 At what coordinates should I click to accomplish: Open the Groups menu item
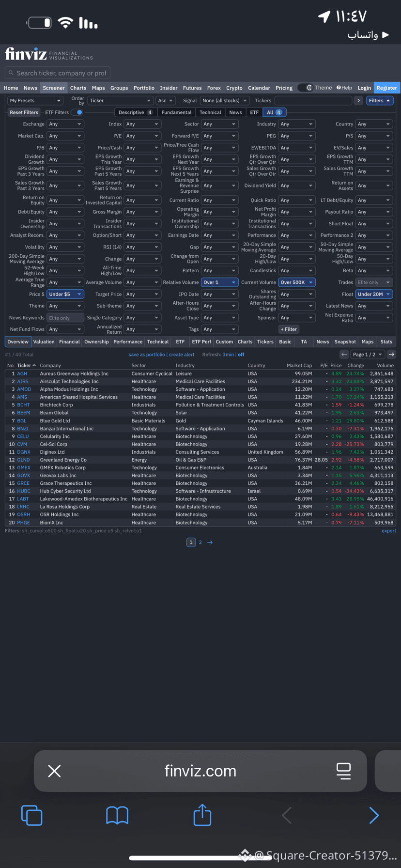click(x=119, y=88)
